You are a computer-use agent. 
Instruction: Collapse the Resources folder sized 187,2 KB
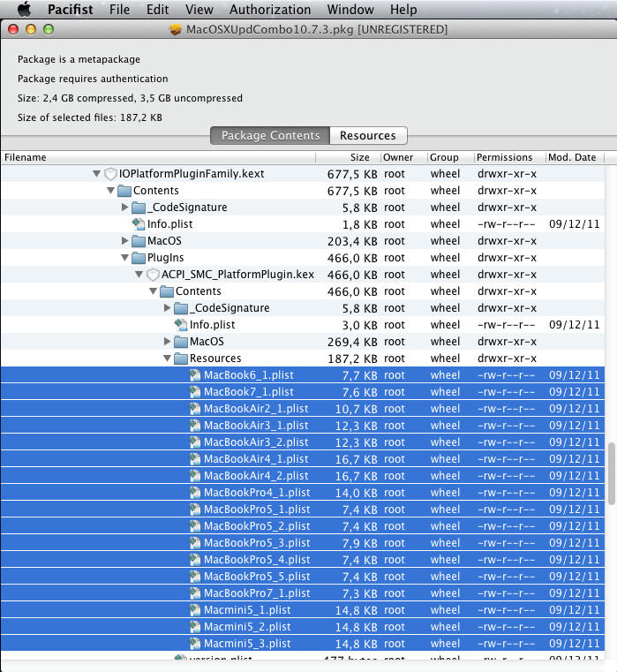click(167, 359)
